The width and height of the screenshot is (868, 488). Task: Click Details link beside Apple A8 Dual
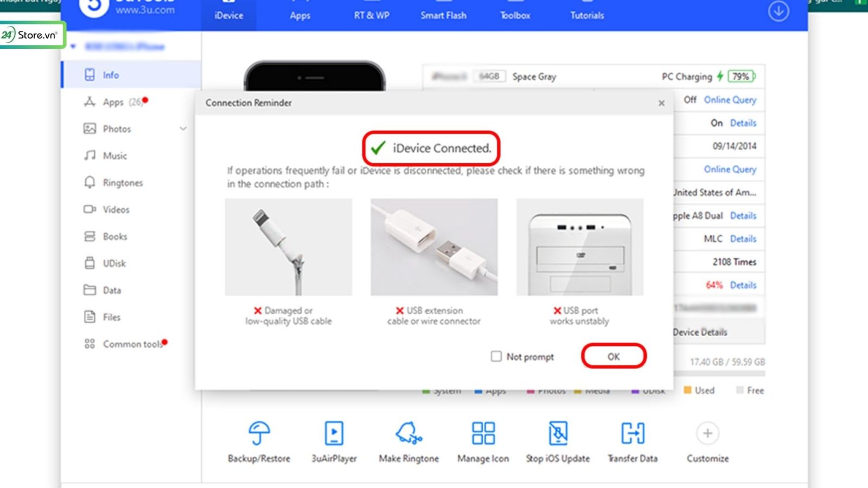[x=743, y=215]
